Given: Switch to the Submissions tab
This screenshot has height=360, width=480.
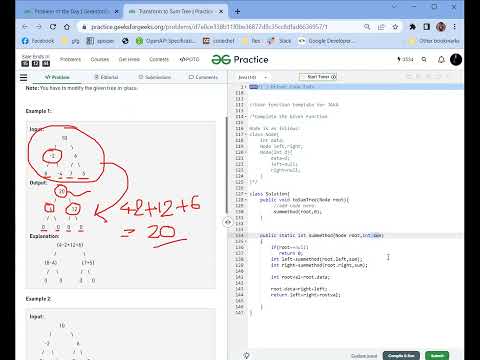Looking at the screenshot, I should coord(154,77).
